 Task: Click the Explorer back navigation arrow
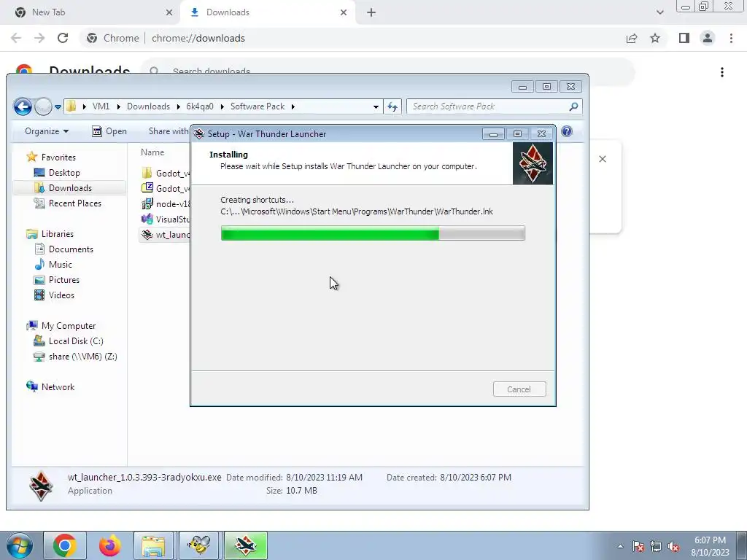point(23,106)
